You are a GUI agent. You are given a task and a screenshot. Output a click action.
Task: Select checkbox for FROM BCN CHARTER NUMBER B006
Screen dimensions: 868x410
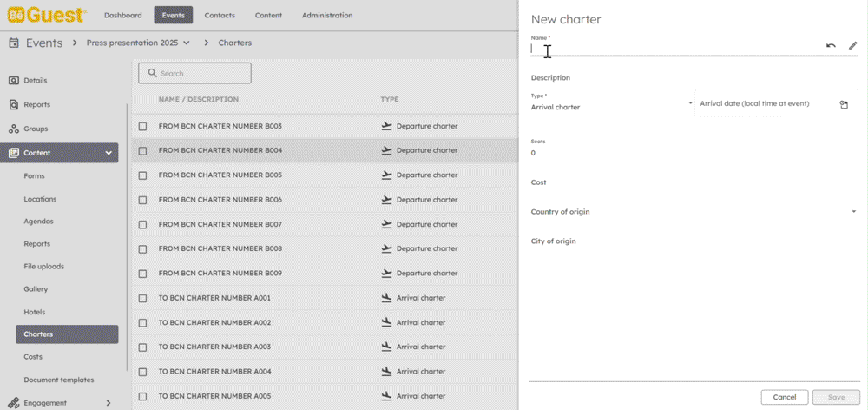143,200
